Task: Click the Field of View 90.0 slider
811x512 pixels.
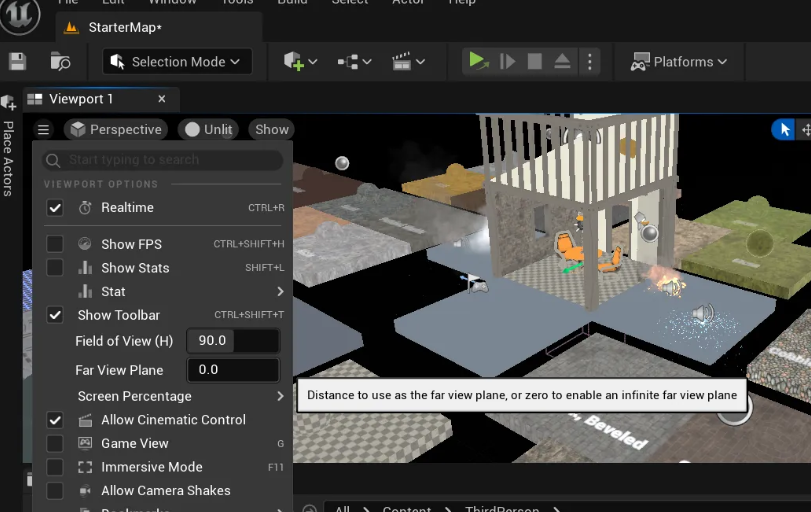Action: click(233, 341)
